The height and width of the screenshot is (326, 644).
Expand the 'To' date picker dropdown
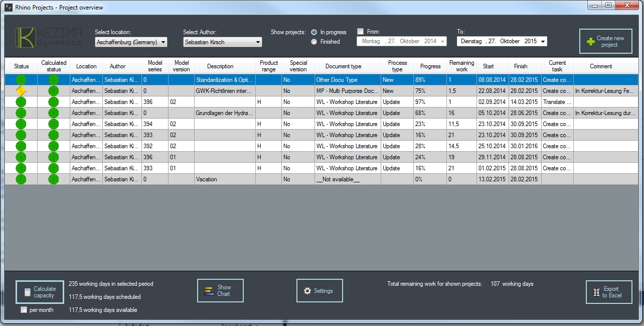pos(543,42)
